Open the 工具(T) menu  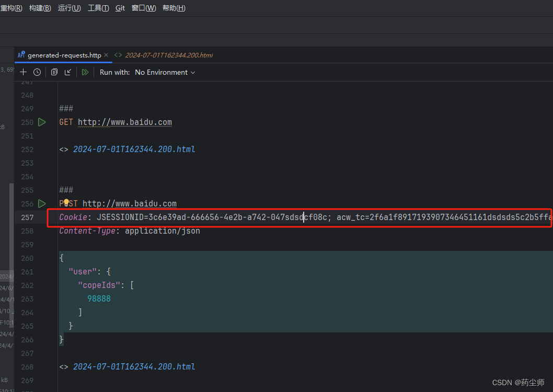tap(98, 7)
